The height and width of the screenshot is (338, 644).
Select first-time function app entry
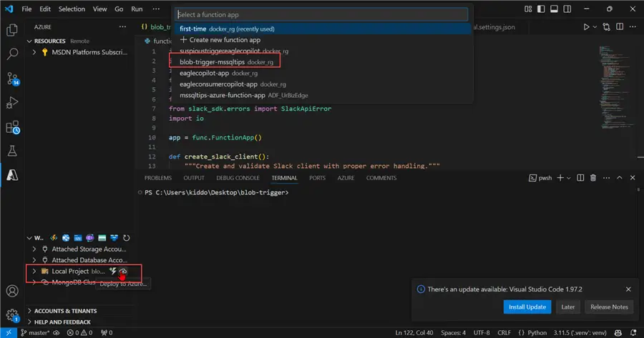click(x=323, y=29)
